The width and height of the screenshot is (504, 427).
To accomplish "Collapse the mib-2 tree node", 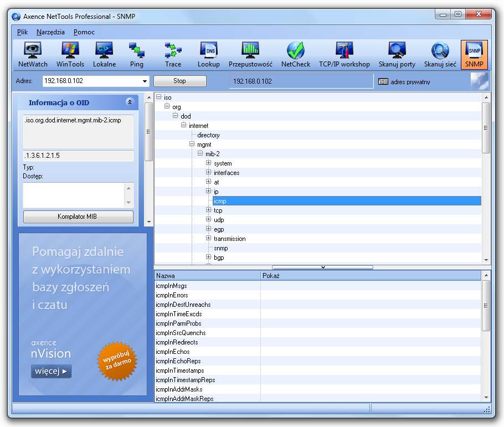I will pos(200,153).
